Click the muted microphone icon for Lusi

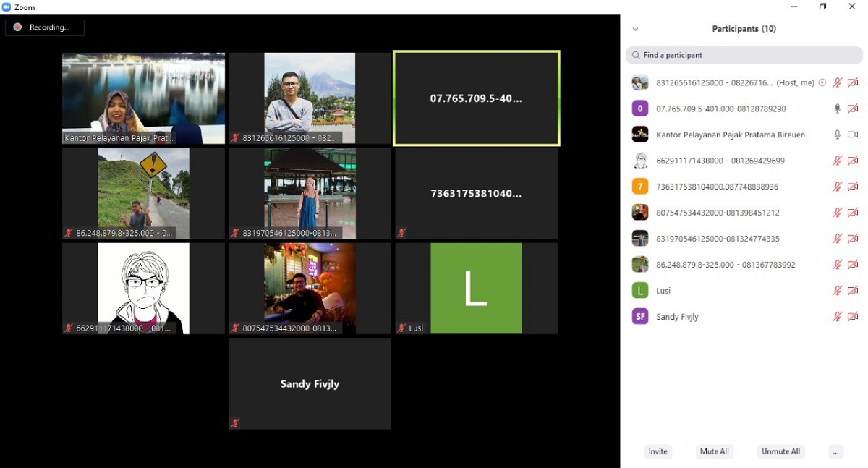837,291
